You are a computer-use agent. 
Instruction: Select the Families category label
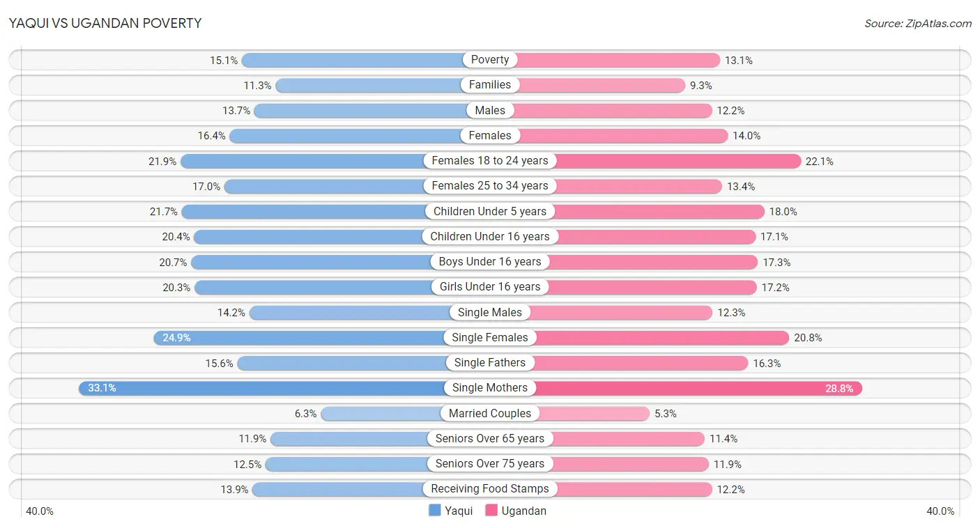tap(490, 85)
